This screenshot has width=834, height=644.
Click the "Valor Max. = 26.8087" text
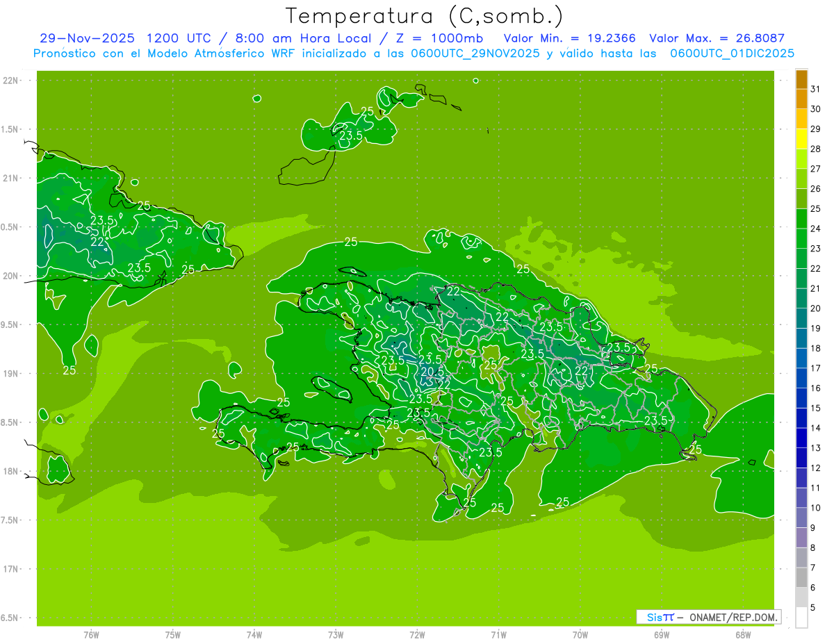tap(717, 38)
